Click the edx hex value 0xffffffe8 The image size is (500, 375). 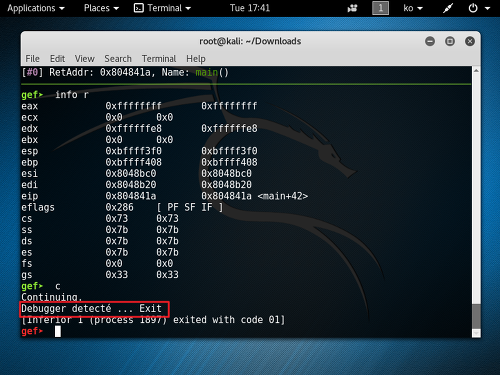(x=133, y=128)
